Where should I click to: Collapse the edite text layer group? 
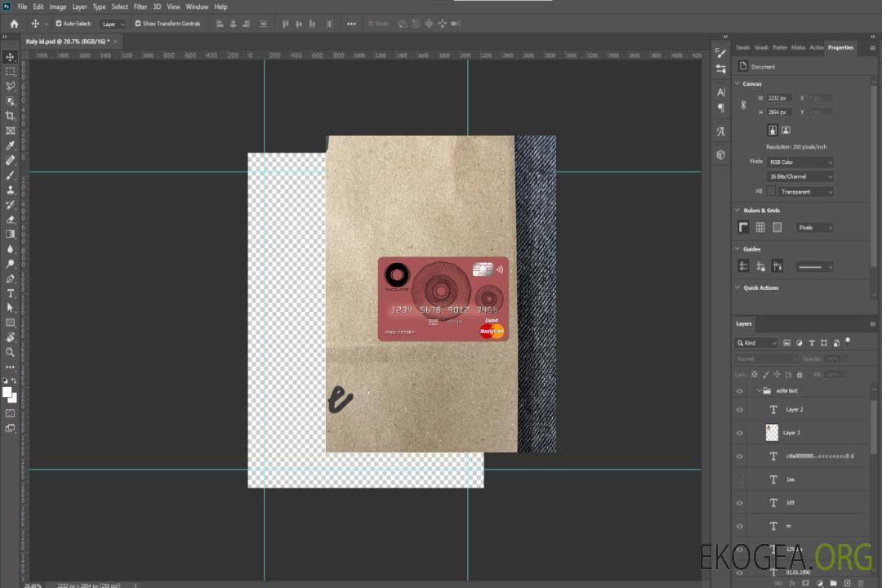pos(758,391)
